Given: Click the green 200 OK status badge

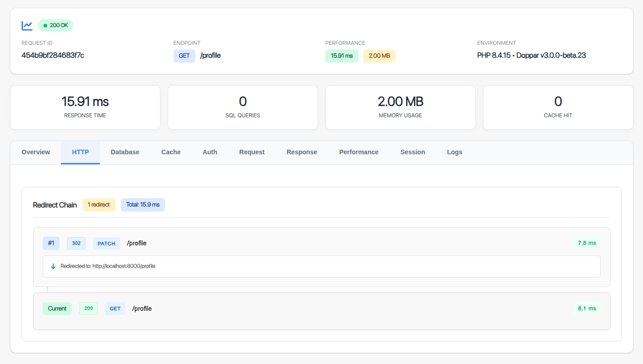Looking at the screenshot, I should click(x=55, y=26).
